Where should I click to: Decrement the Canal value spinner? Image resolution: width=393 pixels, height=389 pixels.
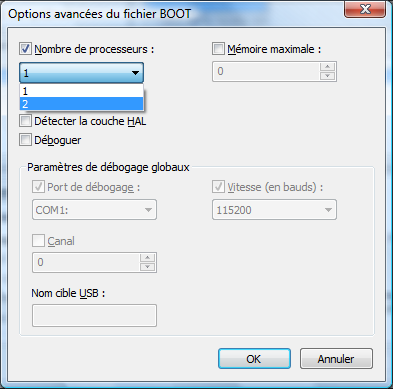pyautogui.click(x=147, y=267)
